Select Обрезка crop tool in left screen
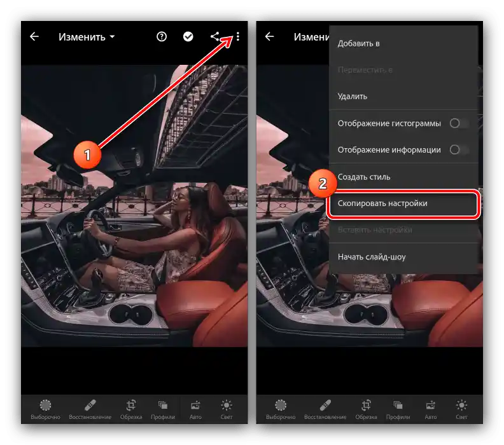Screen dimensions: 504x445 [131, 409]
